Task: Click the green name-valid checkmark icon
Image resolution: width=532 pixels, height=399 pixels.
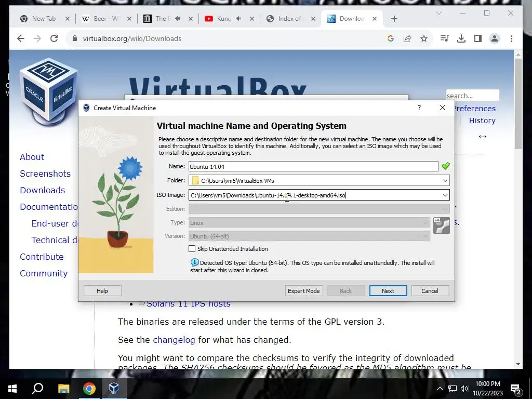Action: (x=445, y=166)
